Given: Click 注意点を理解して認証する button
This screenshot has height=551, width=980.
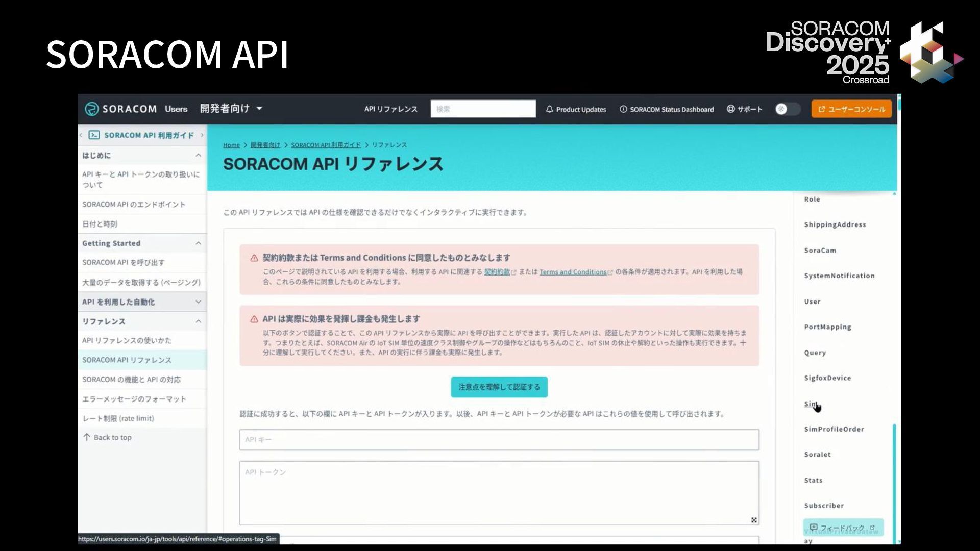Looking at the screenshot, I should click(x=499, y=387).
